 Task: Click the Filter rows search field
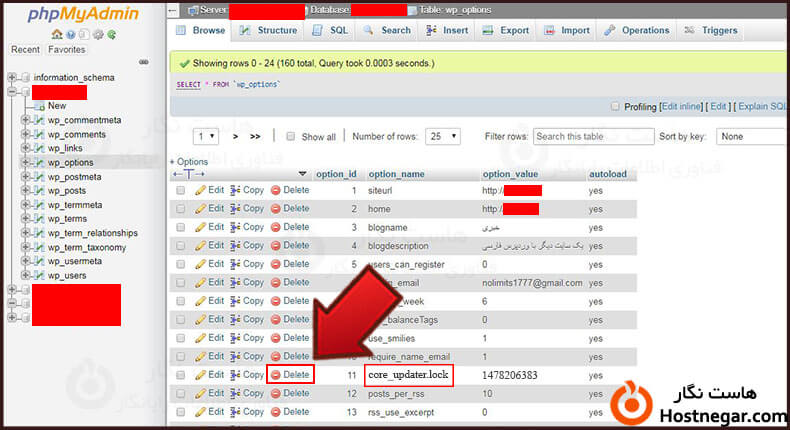coord(590,136)
